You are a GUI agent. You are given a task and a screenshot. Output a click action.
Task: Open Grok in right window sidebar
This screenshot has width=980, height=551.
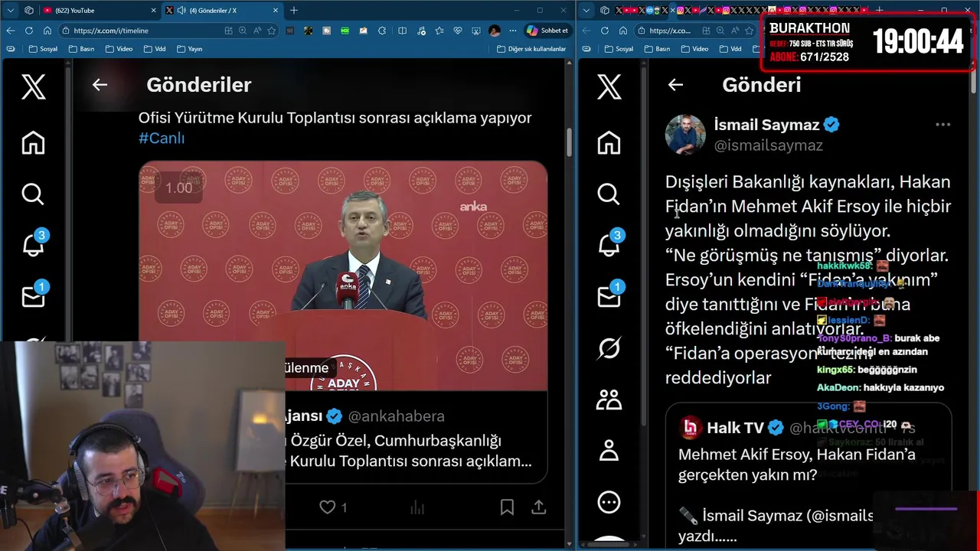pyautogui.click(x=609, y=348)
